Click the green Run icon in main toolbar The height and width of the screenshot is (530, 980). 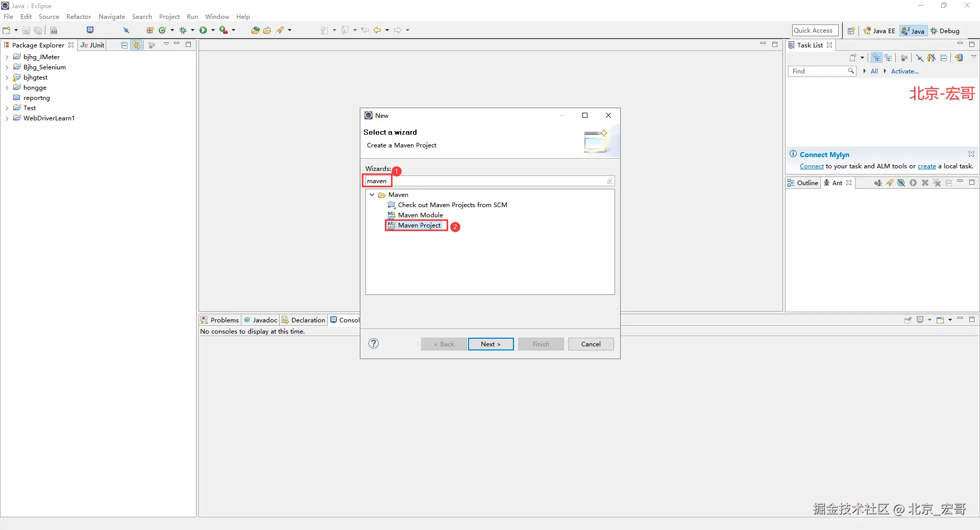click(203, 30)
